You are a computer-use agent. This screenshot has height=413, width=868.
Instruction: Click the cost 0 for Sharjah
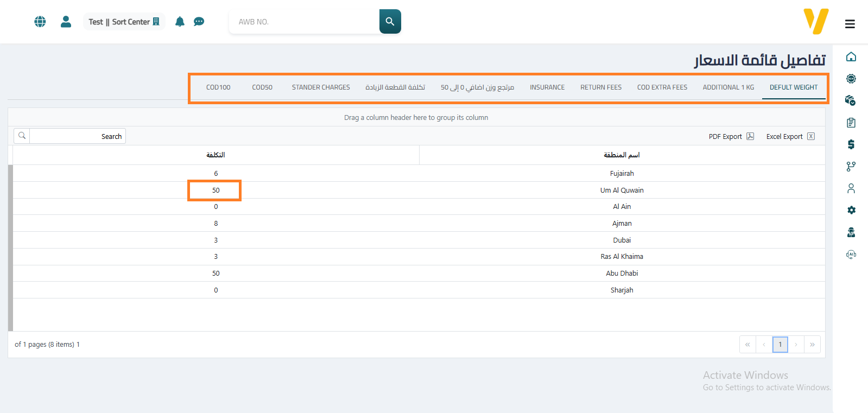(216, 290)
